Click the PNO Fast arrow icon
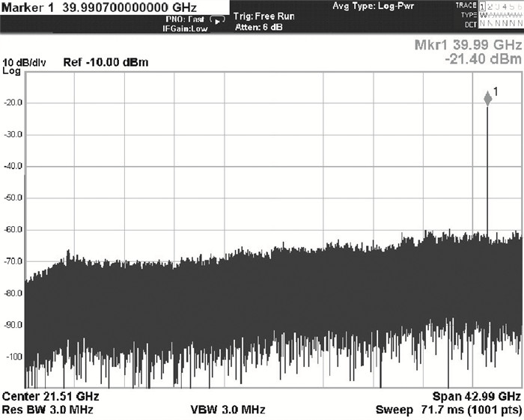524x420 pixels. [218, 22]
